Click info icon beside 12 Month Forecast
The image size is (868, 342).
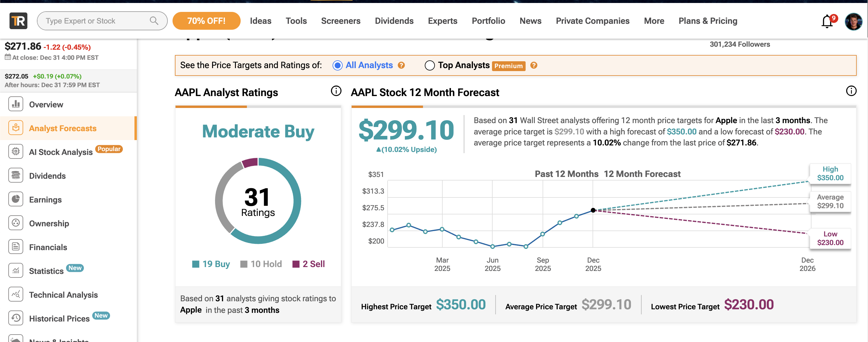pyautogui.click(x=851, y=91)
